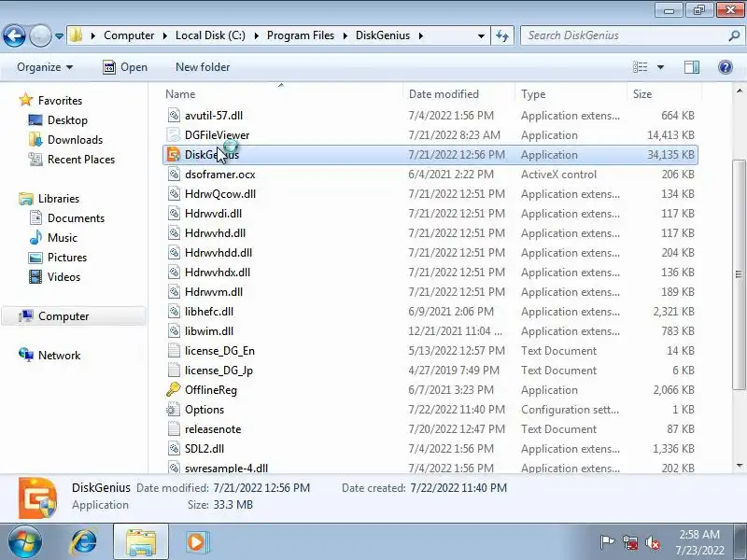Screen dimensions: 747x560
Task: Click the muted volume tray icon
Action: tap(652, 542)
